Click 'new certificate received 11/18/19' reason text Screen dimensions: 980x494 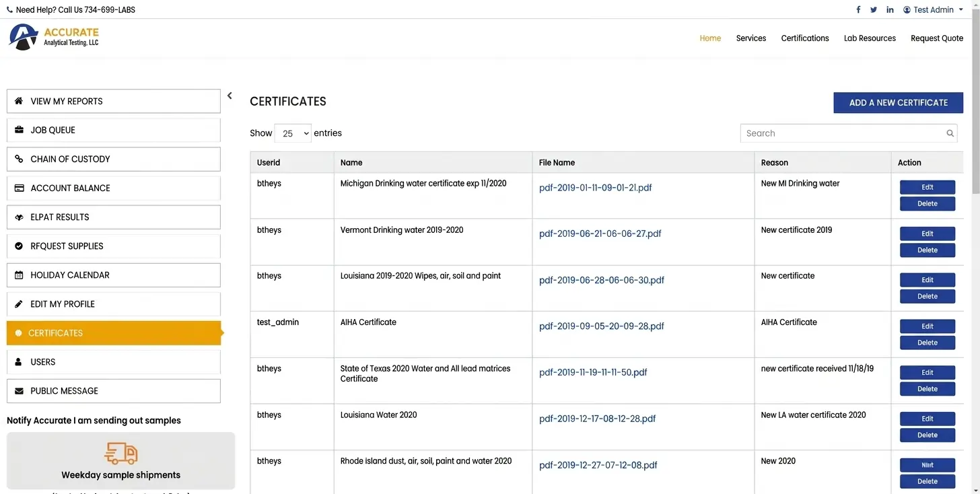pyautogui.click(x=817, y=369)
